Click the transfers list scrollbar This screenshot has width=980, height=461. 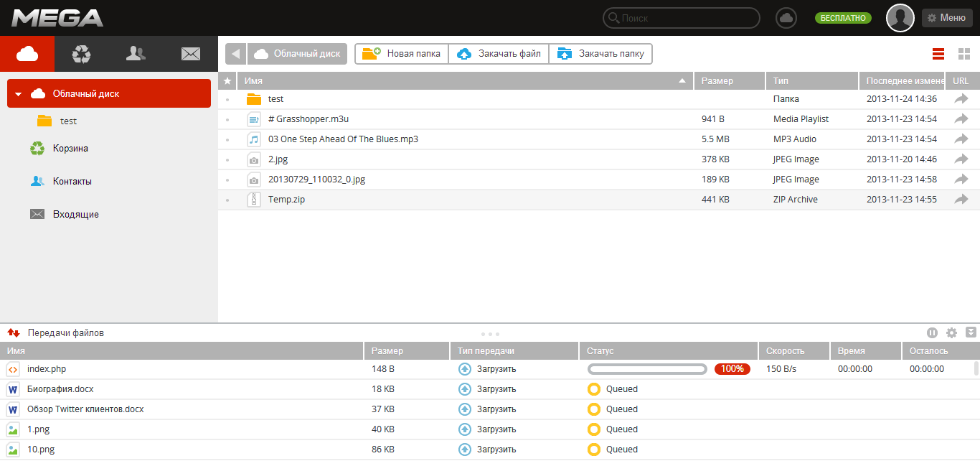click(976, 369)
